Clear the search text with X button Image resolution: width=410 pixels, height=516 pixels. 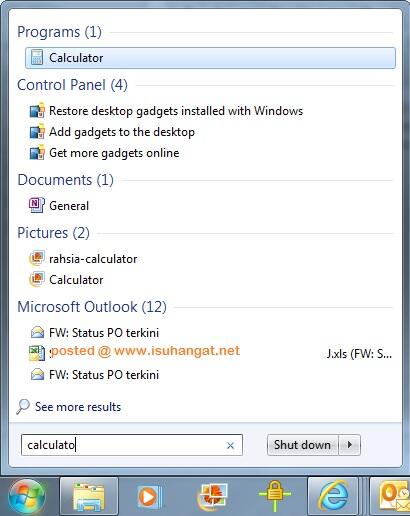click(230, 445)
